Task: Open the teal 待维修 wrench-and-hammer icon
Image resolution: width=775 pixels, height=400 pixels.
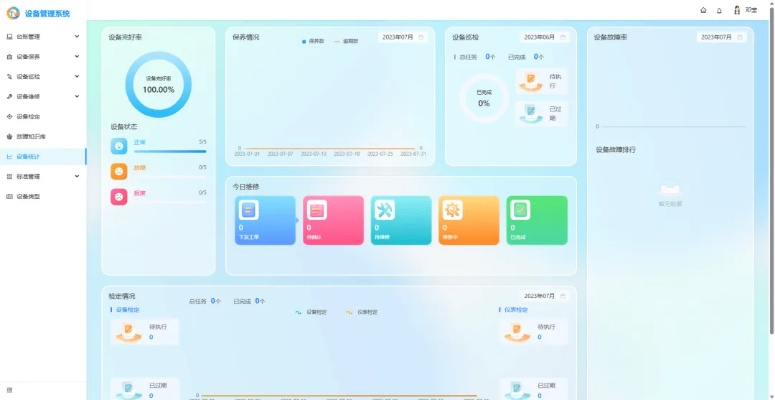Action: tap(384, 210)
